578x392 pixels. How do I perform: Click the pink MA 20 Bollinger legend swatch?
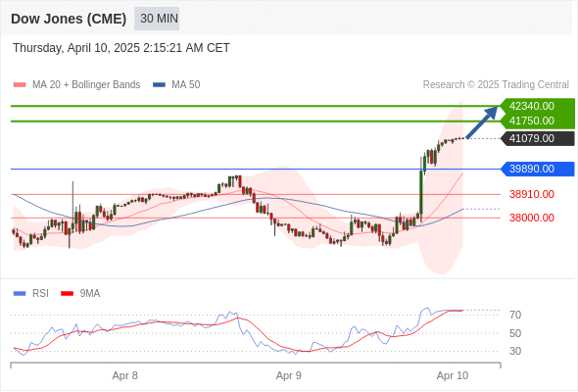[20, 85]
